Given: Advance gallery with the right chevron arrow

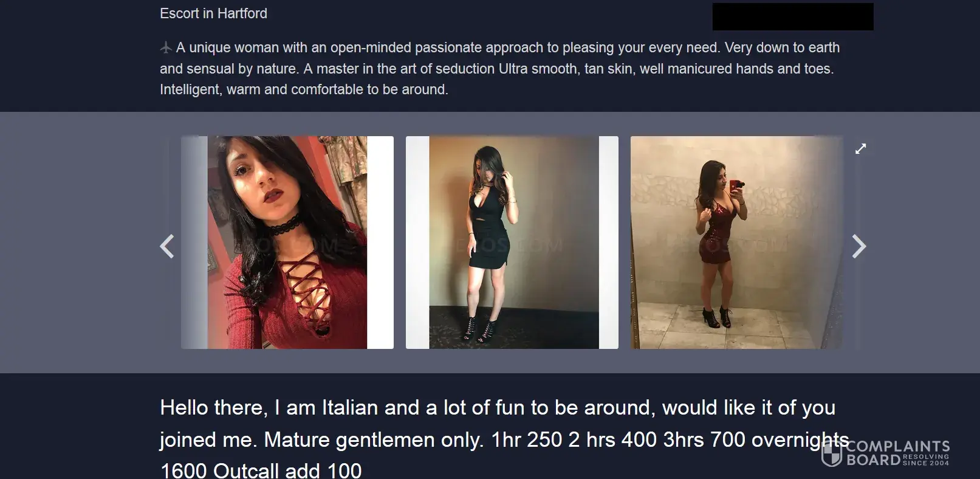Looking at the screenshot, I should coord(858,246).
